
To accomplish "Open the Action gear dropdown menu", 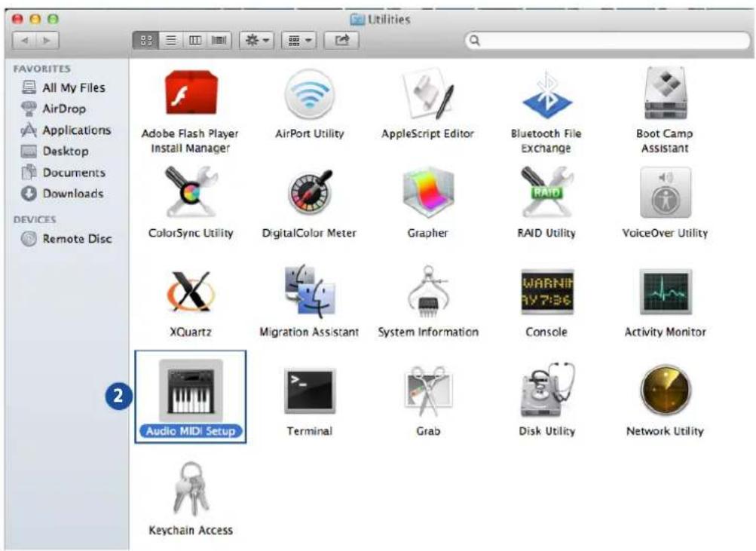I will pyautogui.click(x=257, y=41).
